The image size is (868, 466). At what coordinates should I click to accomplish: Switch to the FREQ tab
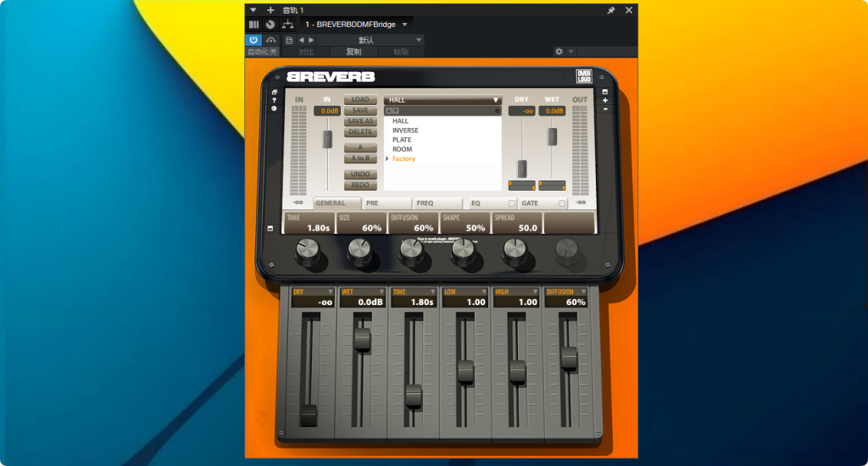[x=438, y=203]
